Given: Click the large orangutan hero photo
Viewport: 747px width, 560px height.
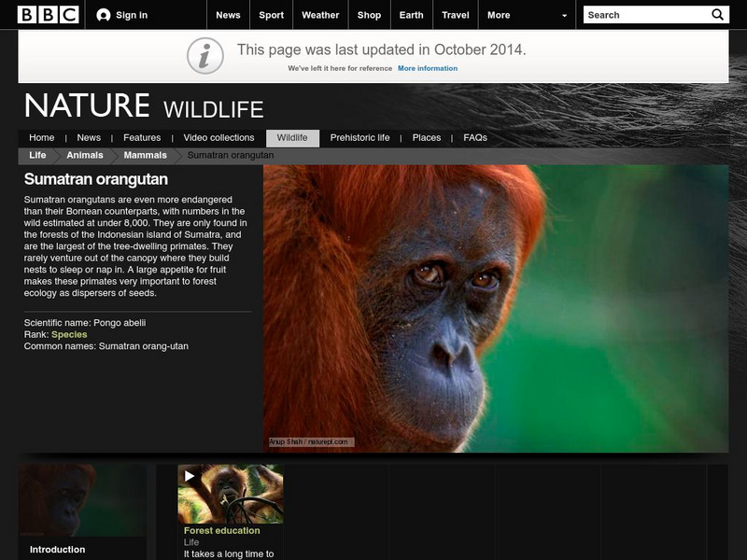Looking at the screenshot, I should (x=496, y=309).
